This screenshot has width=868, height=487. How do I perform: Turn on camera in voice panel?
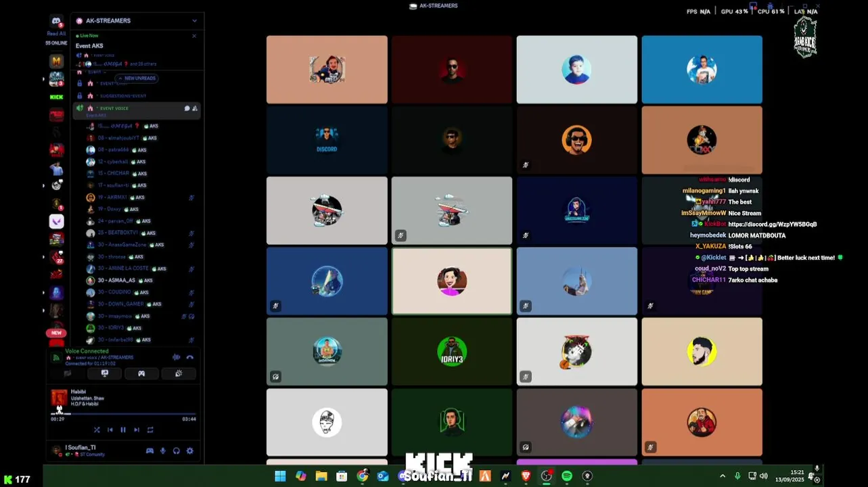(x=68, y=373)
